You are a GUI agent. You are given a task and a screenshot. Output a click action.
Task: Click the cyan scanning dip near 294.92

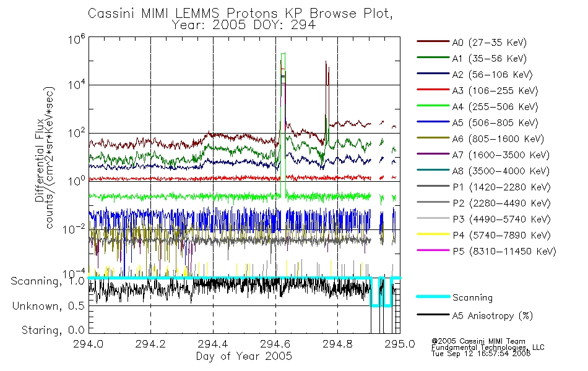pos(374,292)
